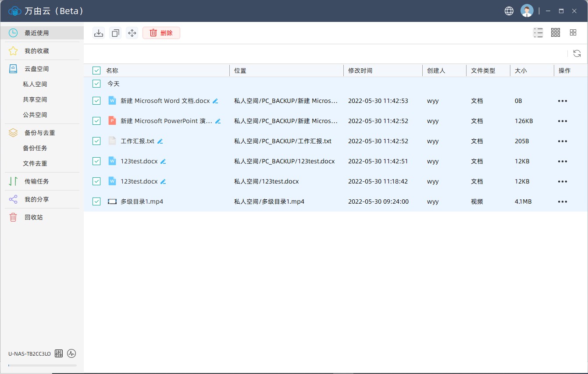The width and height of the screenshot is (588, 374).
Task: Rename 工作汇报.txt using the pencil icon
Action: pyautogui.click(x=160, y=141)
